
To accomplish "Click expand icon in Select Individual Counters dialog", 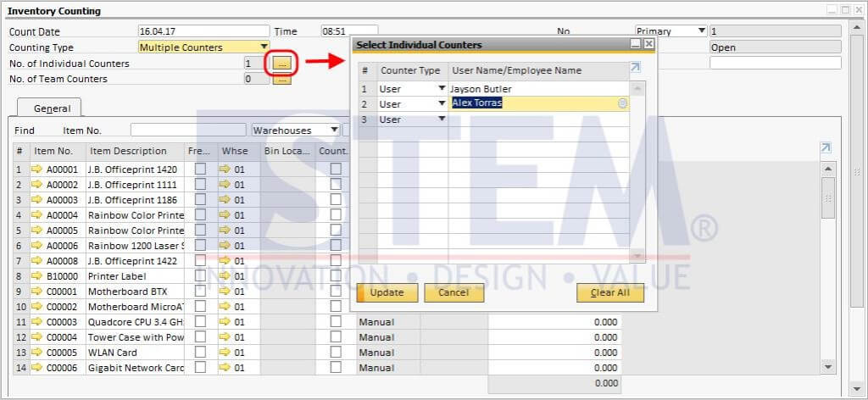I will [636, 68].
